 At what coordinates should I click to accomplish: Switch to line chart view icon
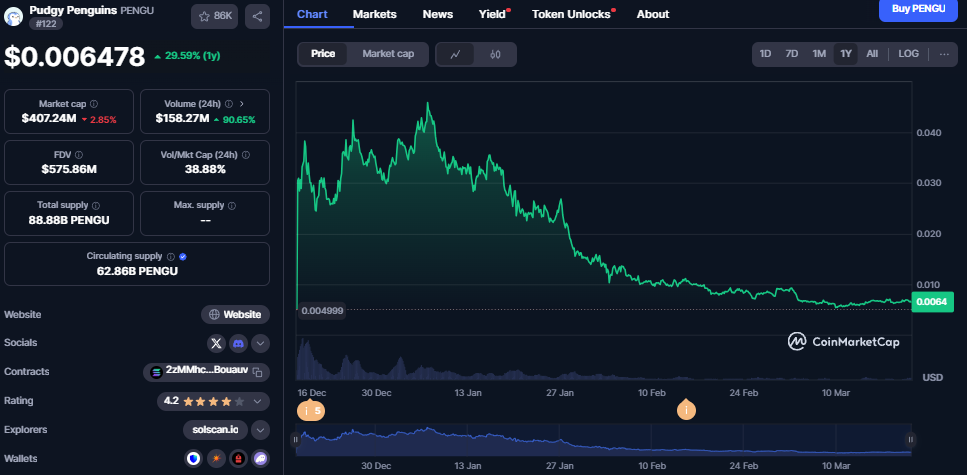click(456, 54)
